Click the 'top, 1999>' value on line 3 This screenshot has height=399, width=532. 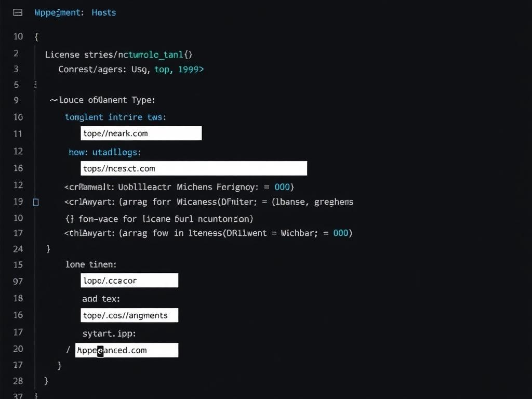179,69
